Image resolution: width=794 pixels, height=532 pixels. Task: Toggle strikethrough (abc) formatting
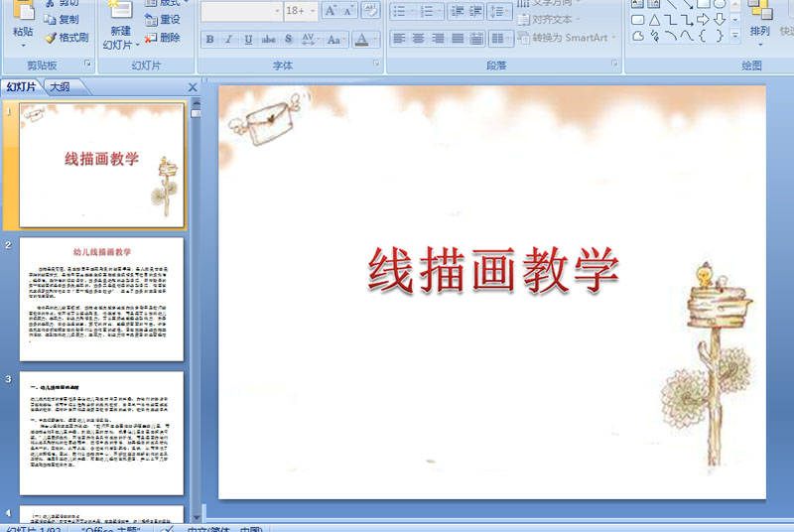coord(268,39)
